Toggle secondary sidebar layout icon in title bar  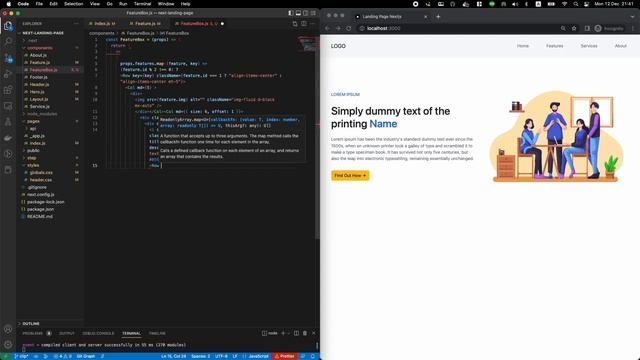[305, 13]
